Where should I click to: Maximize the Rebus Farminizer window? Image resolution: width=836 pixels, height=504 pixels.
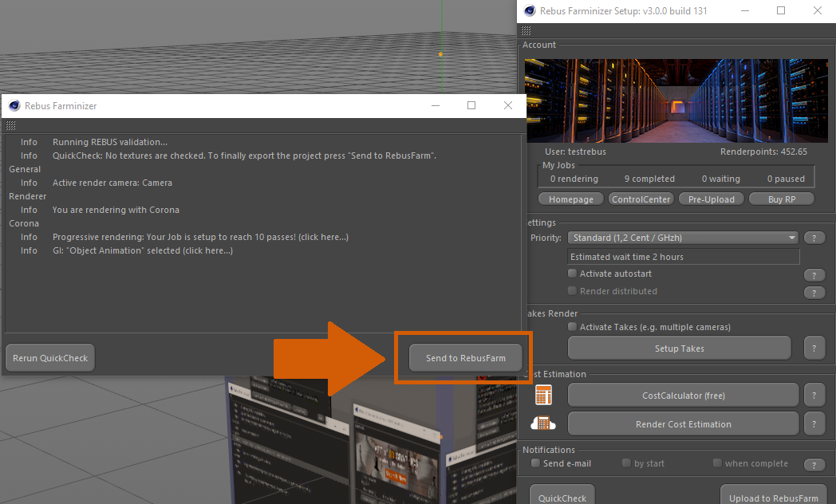[x=471, y=105]
